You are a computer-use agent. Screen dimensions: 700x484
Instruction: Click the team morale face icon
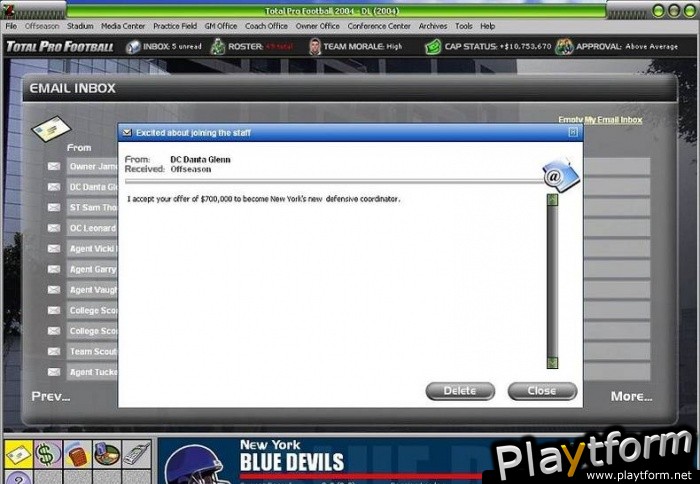click(315, 46)
